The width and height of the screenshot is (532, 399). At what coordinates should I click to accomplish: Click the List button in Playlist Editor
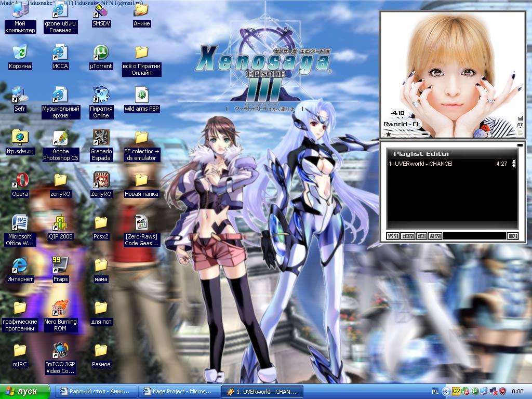[x=513, y=236]
